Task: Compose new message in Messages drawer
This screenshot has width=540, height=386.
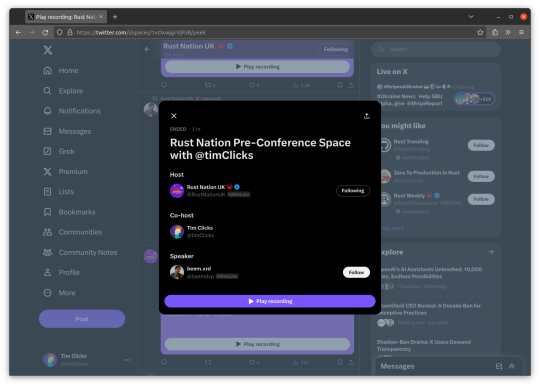Action: point(499,366)
